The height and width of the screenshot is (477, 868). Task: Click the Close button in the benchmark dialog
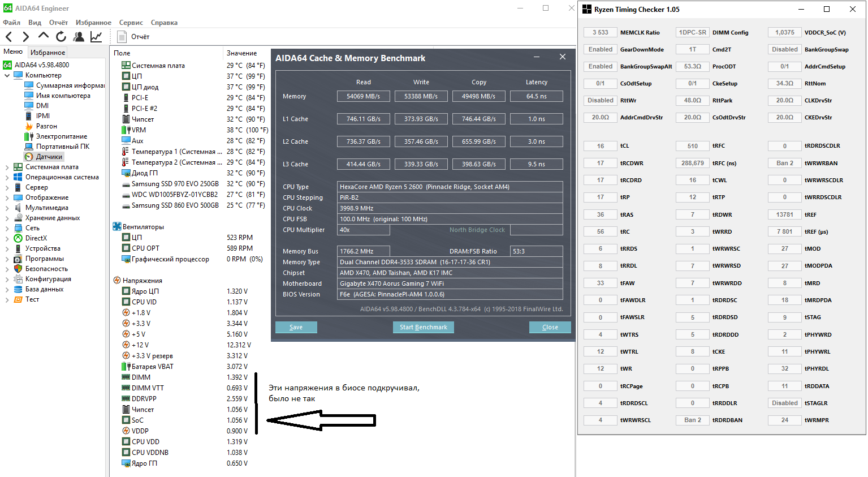click(550, 327)
